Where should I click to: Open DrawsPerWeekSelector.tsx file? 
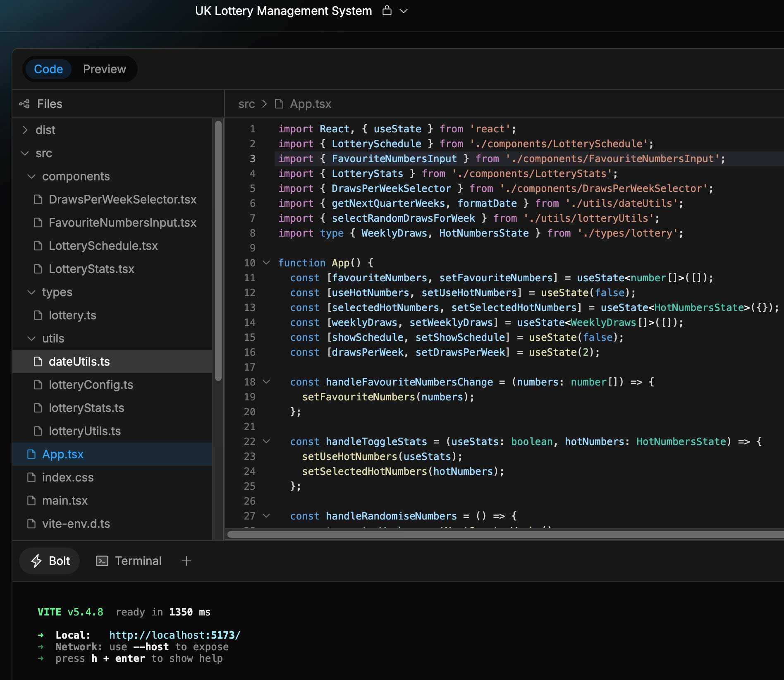(112, 199)
